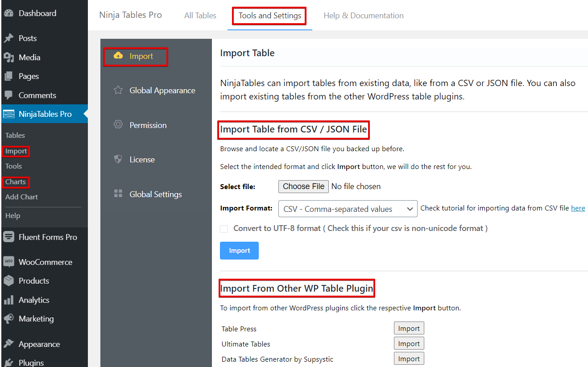Open the Media admin menu

[x=29, y=58]
